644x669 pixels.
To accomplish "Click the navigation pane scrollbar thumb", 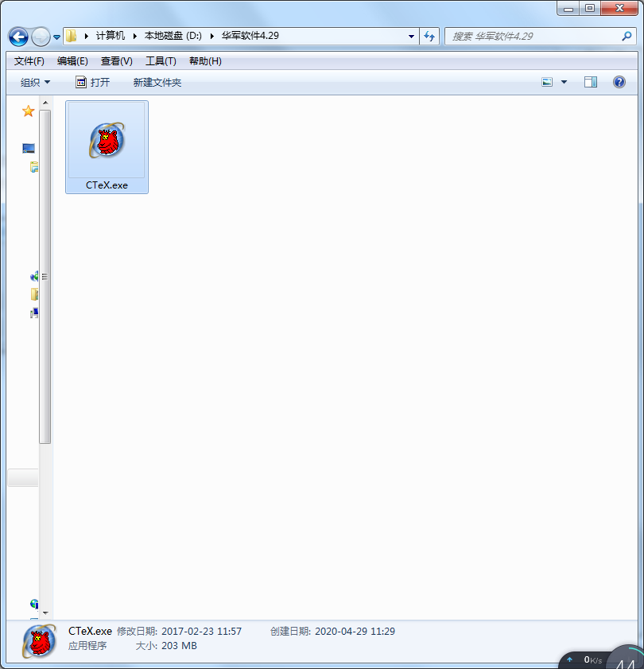I will tap(45, 277).
